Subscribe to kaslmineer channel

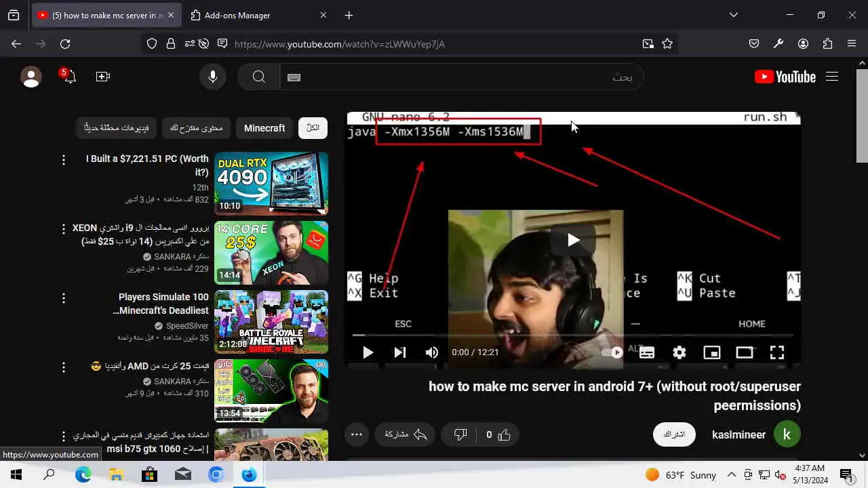click(674, 434)
